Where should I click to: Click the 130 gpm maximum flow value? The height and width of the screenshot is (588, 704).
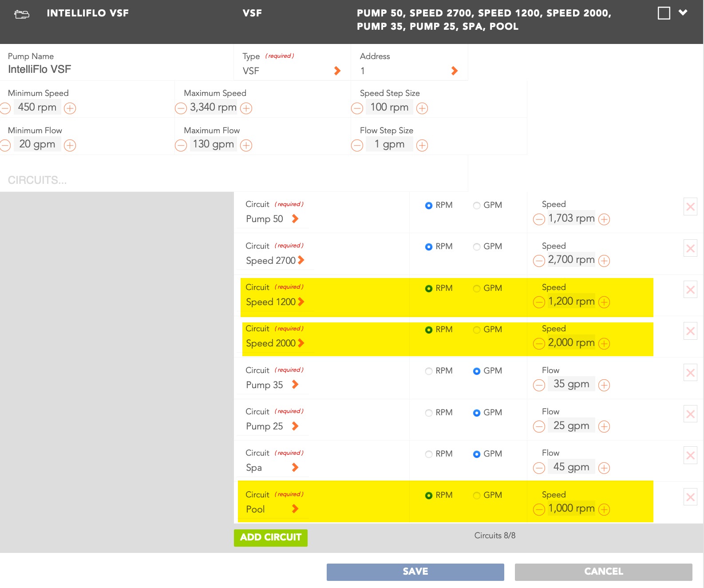pos(213,144)
